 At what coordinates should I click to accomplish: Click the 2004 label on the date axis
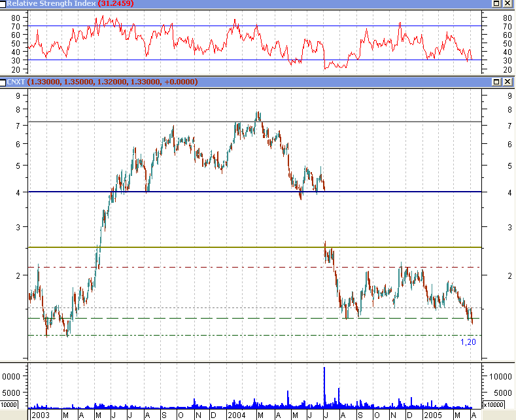tap(236, 415)
